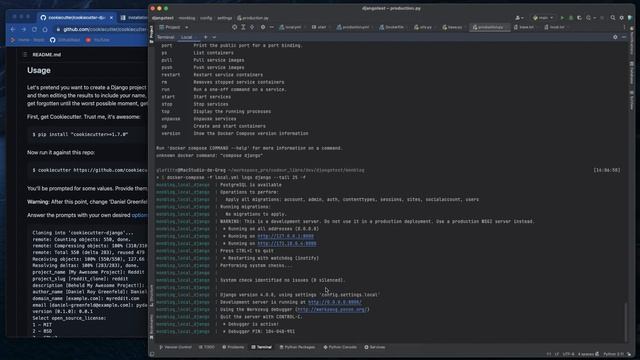Open the YouTube bookmark in bookmarks bar
Viewport: 640px width, 360px height.
tap(98, 40)
